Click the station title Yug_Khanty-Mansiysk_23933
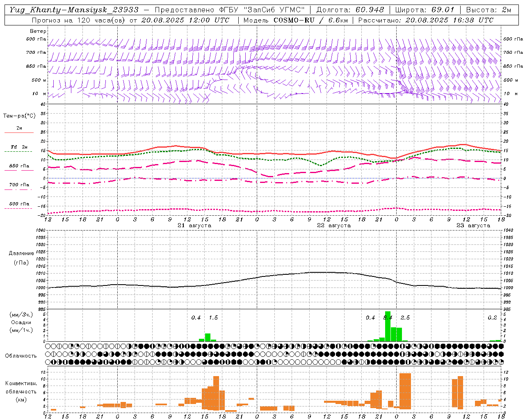 coord(74,10)
